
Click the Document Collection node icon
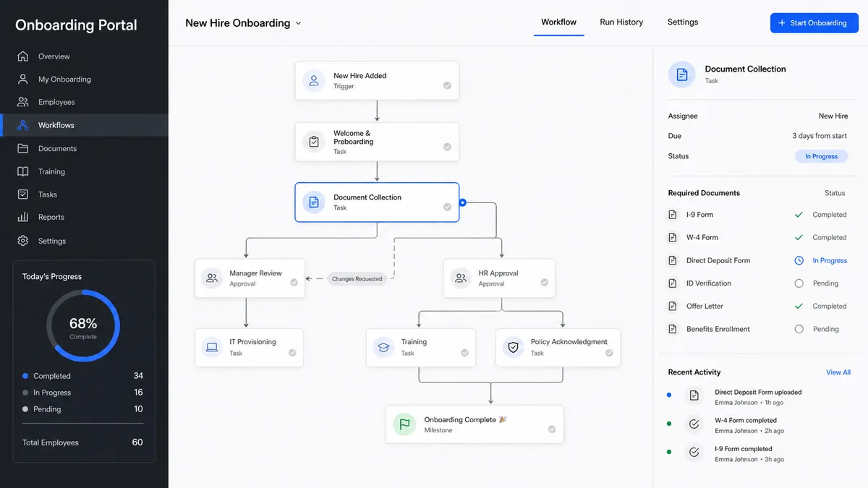click(x=314, y=202)
